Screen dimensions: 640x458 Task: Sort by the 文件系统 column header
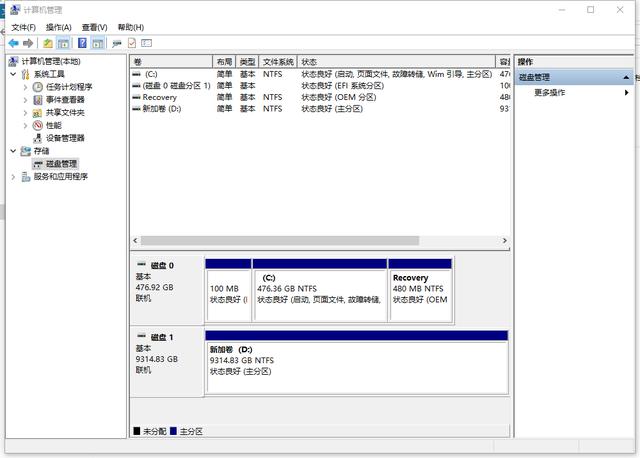[x=278, y=62]
